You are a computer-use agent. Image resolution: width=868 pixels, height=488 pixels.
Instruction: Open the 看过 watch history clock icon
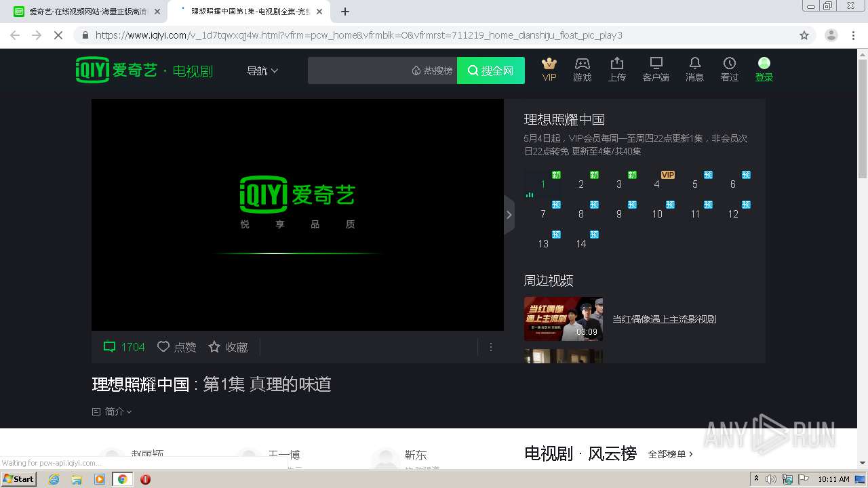pos(730,63)
